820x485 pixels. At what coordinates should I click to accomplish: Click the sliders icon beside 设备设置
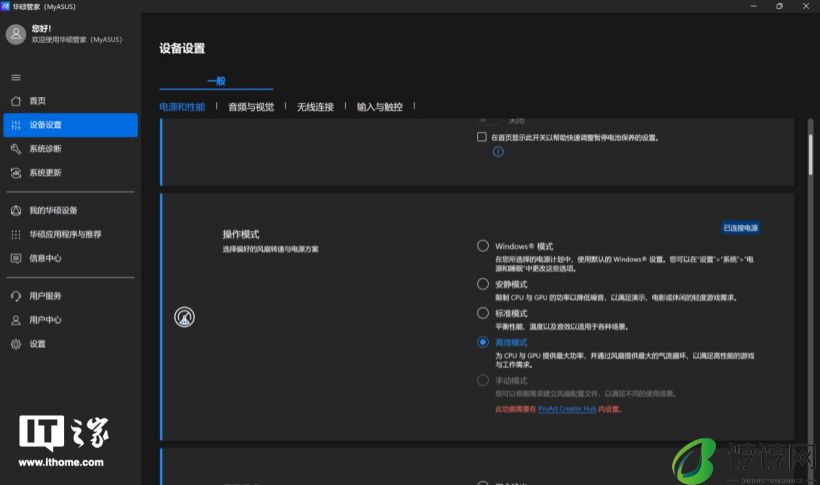coord(16,125)
